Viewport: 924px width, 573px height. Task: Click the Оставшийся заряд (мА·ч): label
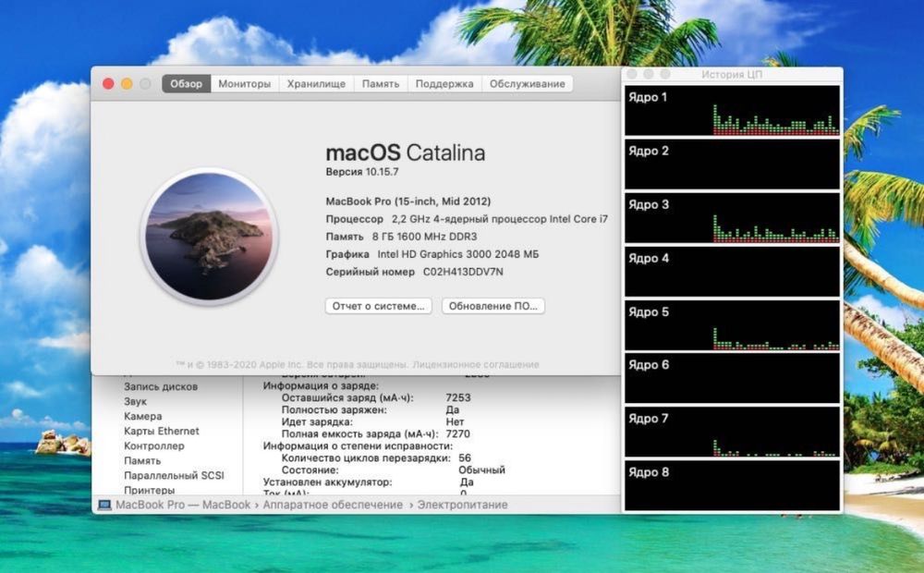[x=347, y=398]
